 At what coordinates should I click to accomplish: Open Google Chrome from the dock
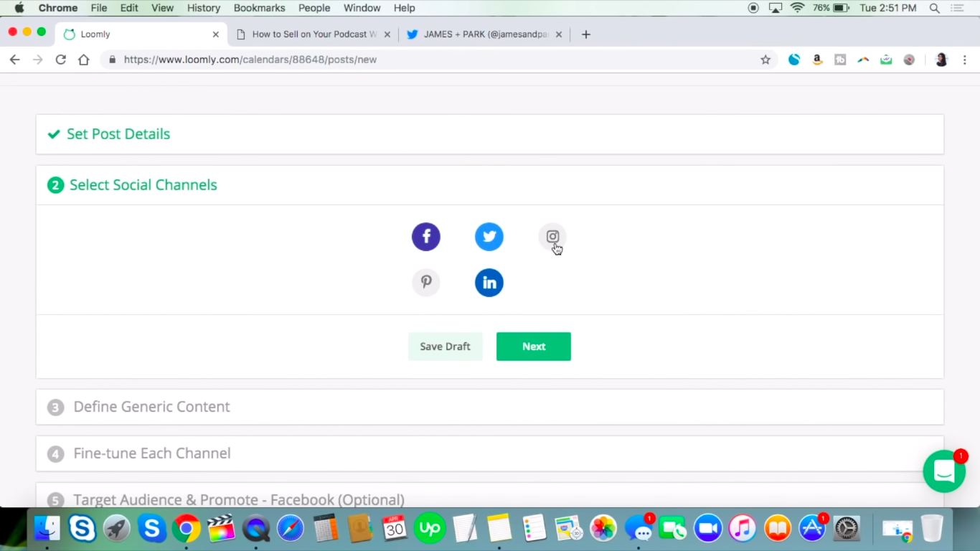pyautogui.click(x=187, y=529)
